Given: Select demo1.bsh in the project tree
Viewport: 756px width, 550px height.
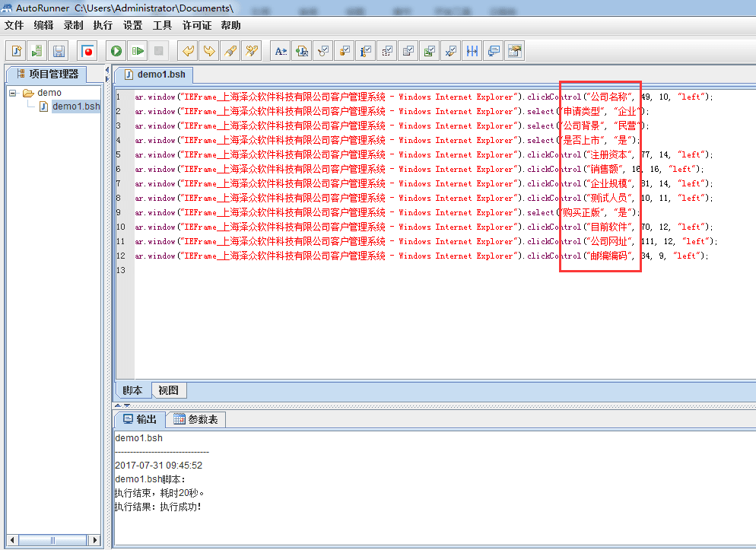Looking at the screenshot, I should pos(75,107).
